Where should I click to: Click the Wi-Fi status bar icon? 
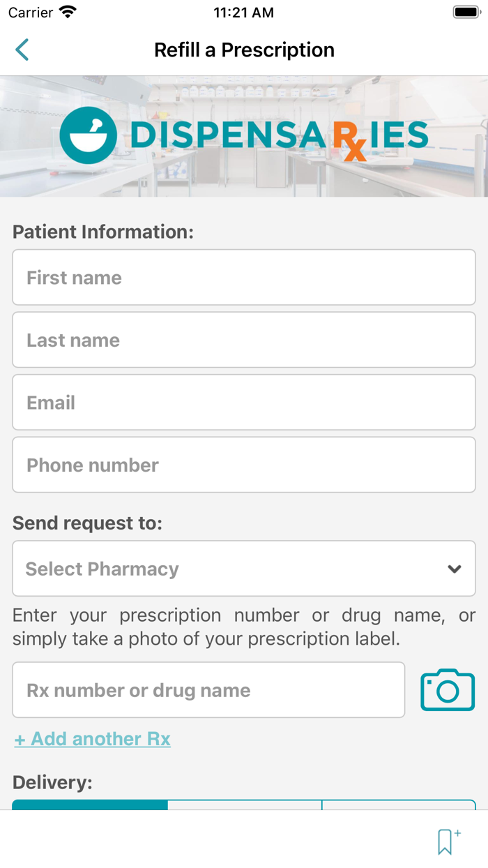coord(68,12)
